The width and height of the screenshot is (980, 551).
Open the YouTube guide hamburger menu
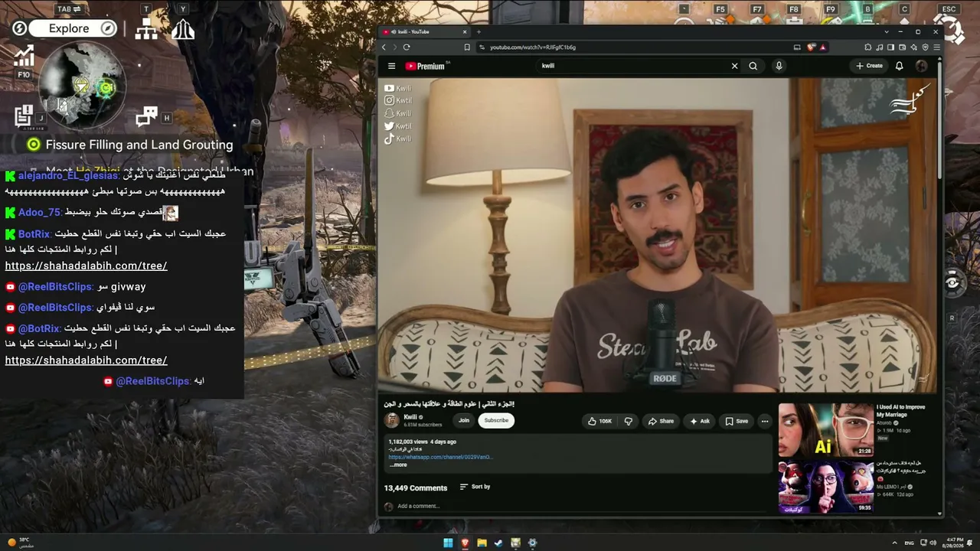pyautogui.click(x=391, y=66)
